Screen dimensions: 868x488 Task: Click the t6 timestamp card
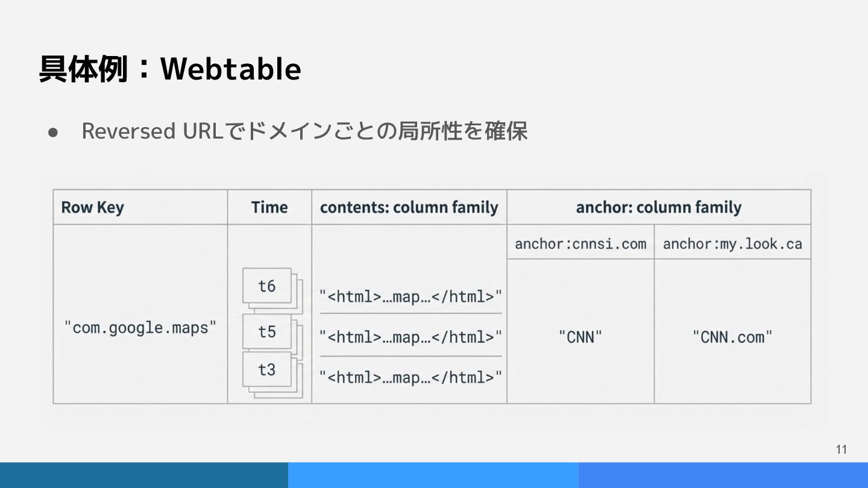[266, 286]
